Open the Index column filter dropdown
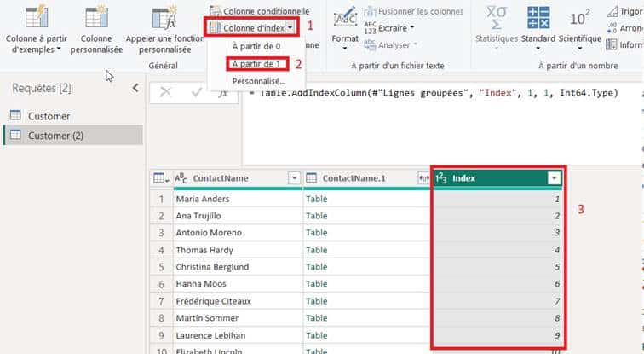The width and height of the screenshot is (644, 354). click(555, 177)
